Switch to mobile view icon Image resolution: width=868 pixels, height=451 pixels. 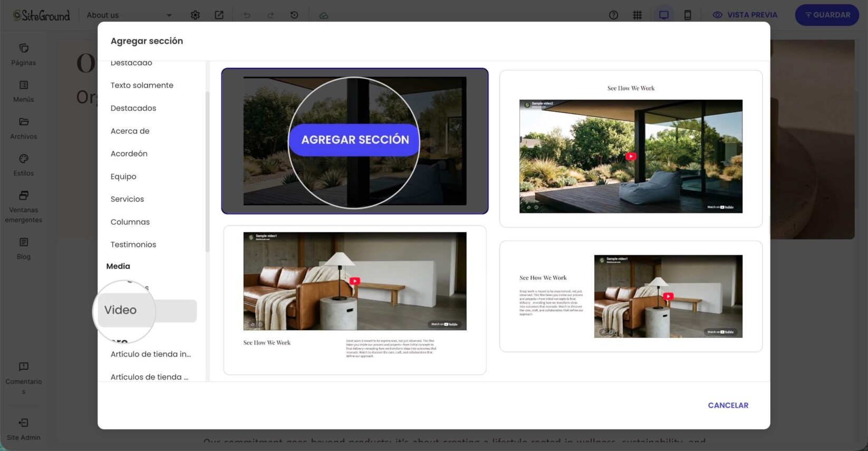[688, 15]
